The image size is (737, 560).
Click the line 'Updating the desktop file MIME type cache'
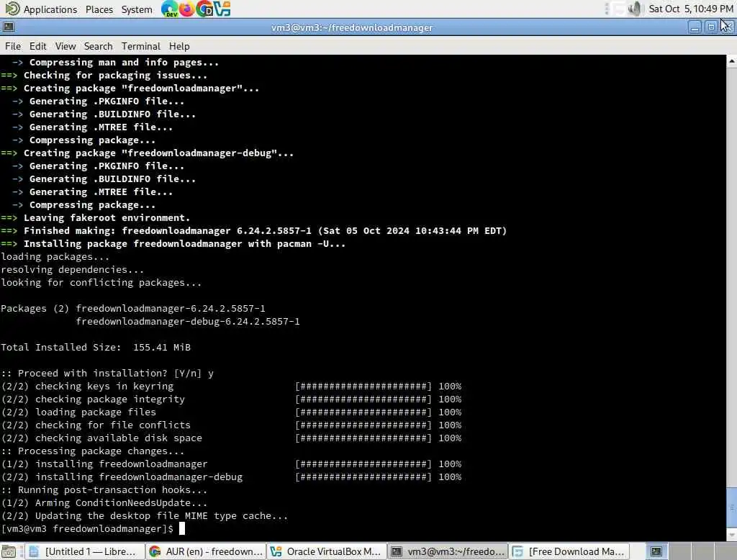(x=144, y=516)
